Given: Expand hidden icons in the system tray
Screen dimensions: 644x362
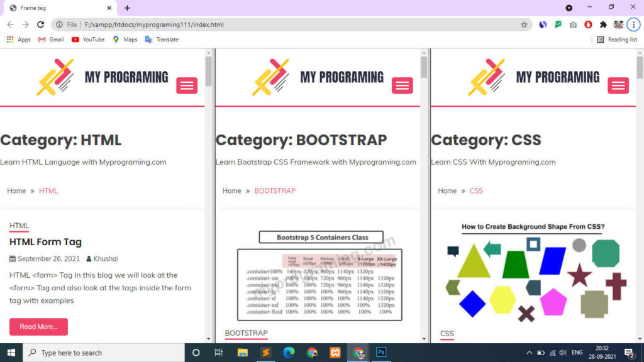Looking at the screenshot, I should [x=529, y=353].
